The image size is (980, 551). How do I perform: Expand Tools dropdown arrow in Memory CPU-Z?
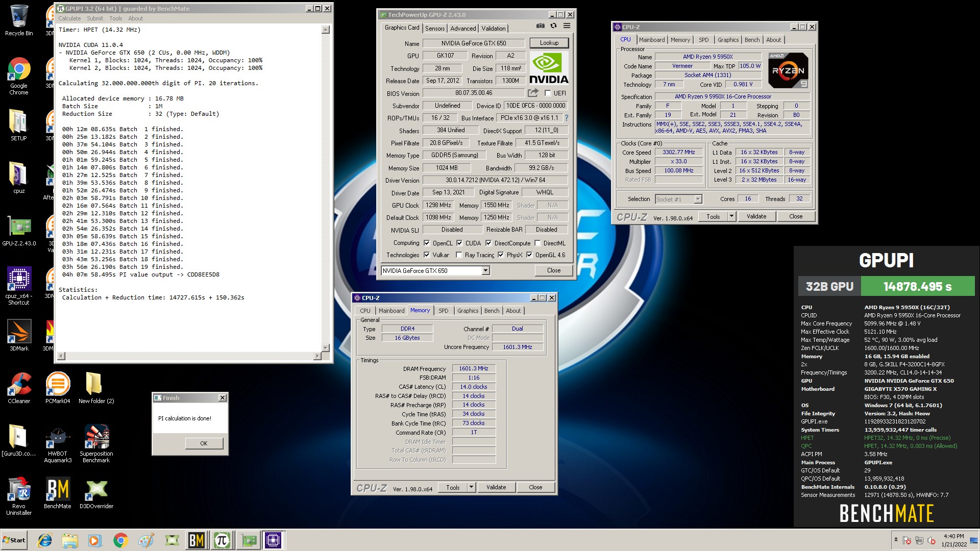click(x=471, y=487)
